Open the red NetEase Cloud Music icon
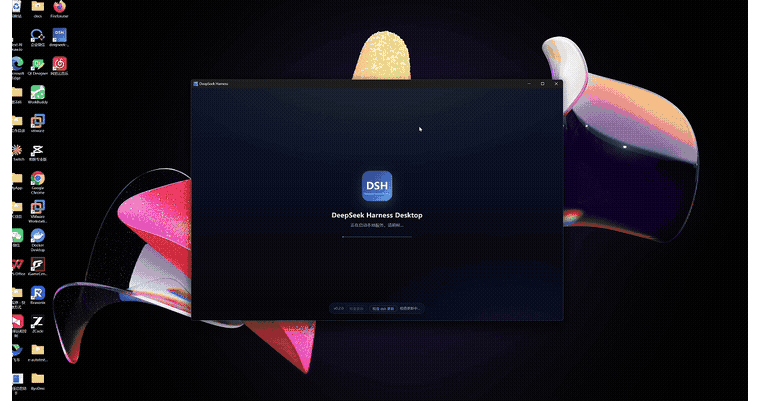This screenshot has height=401, width=760. tap(59, 66)
